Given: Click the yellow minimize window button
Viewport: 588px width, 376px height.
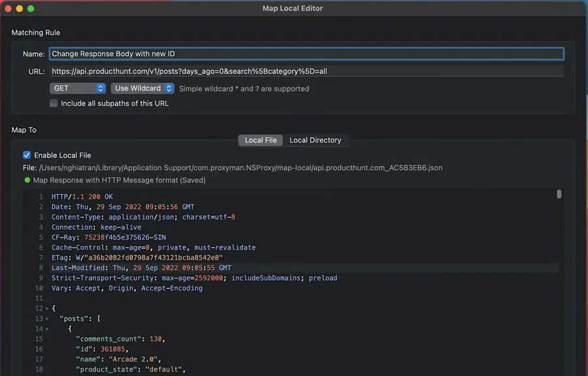Looking at the screenshot, I should 19,8.
